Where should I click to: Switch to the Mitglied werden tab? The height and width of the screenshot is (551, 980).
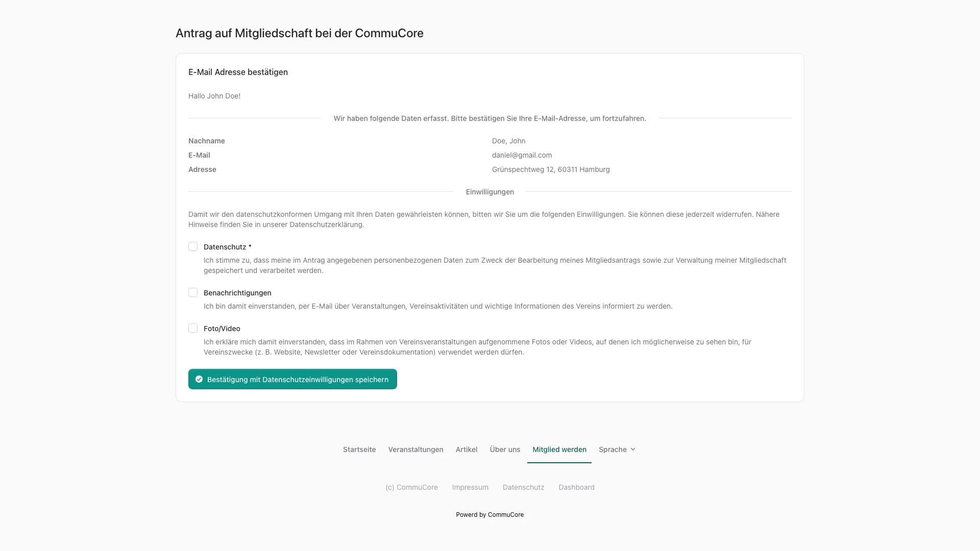(559, 449)
